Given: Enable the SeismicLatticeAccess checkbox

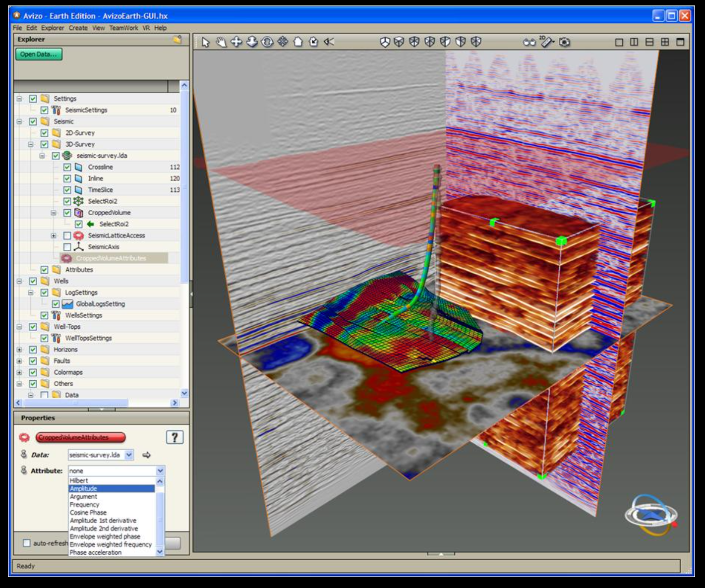Looking at the screenshot, I should (67, 235).
